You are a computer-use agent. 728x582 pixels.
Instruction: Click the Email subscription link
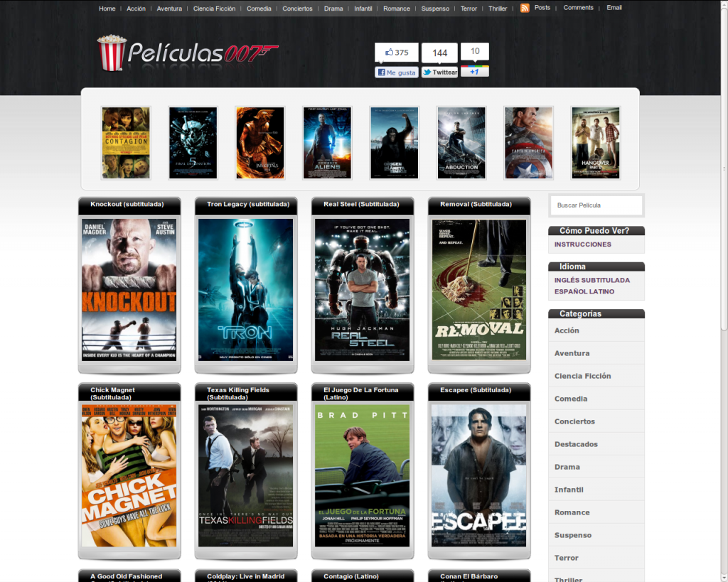(614, 7)
